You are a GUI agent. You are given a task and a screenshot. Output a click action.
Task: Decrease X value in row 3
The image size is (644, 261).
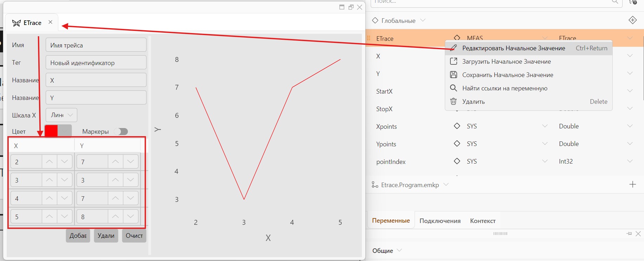65,180
